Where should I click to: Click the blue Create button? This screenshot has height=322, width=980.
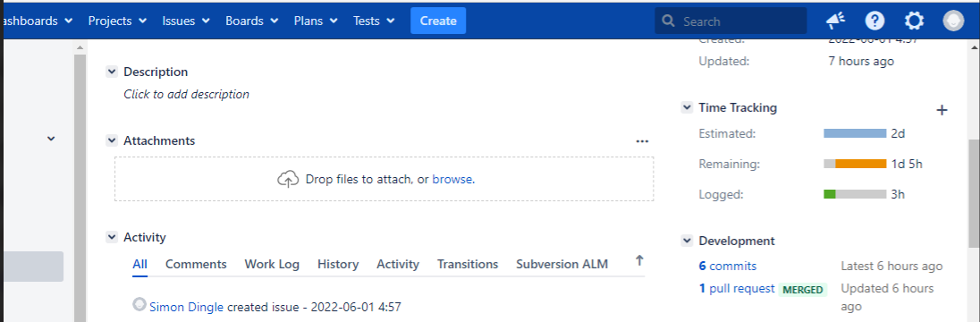click(438, 21)
